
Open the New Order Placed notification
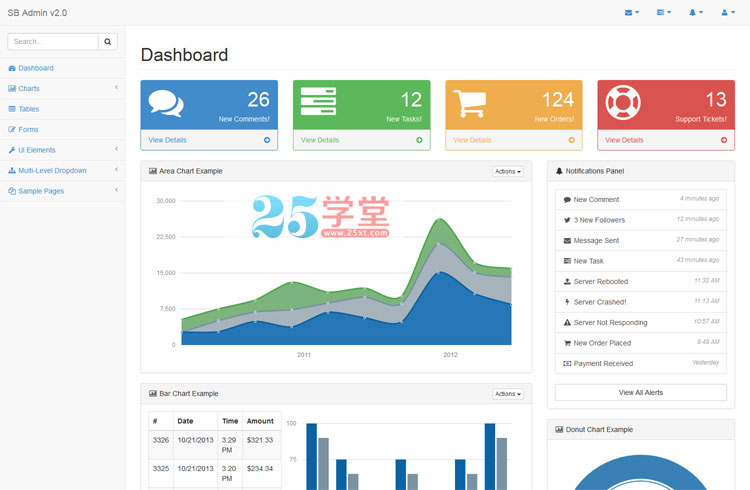coord(641,343)
